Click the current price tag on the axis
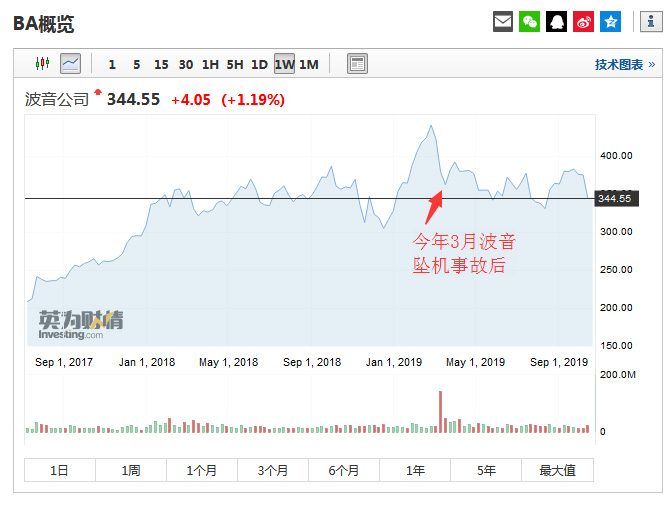Viewport: 670px width, 505px height. (x=616, y=198)
